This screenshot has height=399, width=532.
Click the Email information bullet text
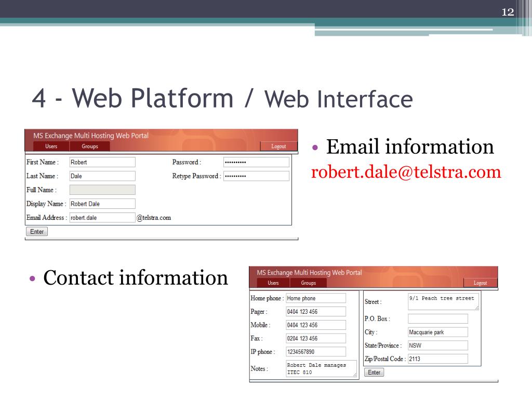[x=410, y=147]
